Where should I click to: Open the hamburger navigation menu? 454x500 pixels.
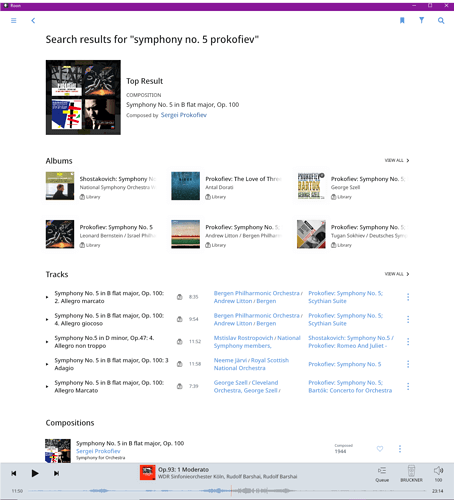click(14, 21)
